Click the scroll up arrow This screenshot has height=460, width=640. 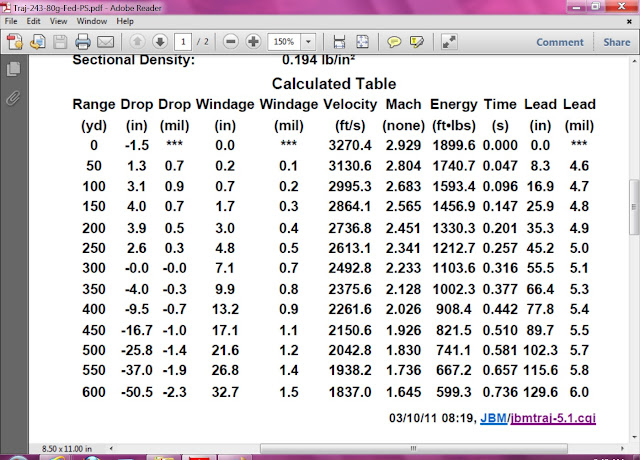tap(634, 61)
